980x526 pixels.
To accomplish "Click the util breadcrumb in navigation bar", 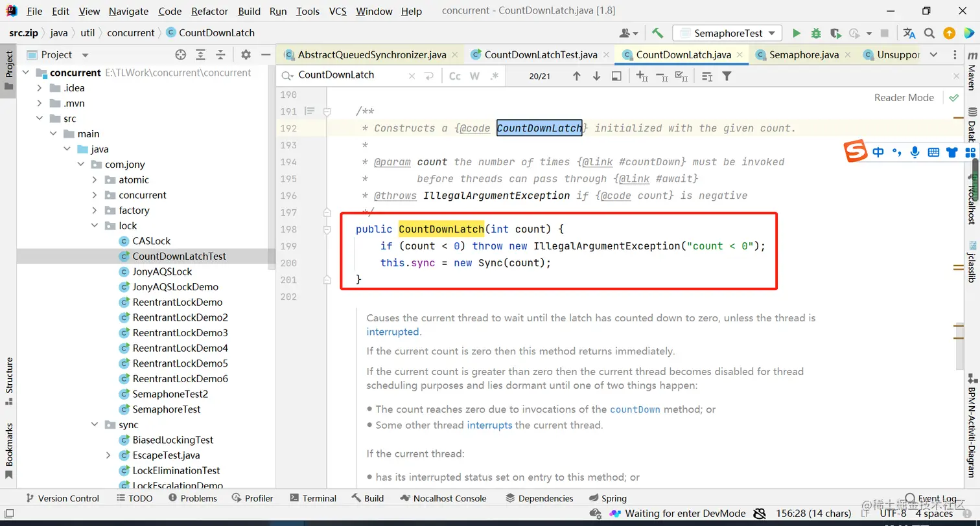I will (87, 33).
